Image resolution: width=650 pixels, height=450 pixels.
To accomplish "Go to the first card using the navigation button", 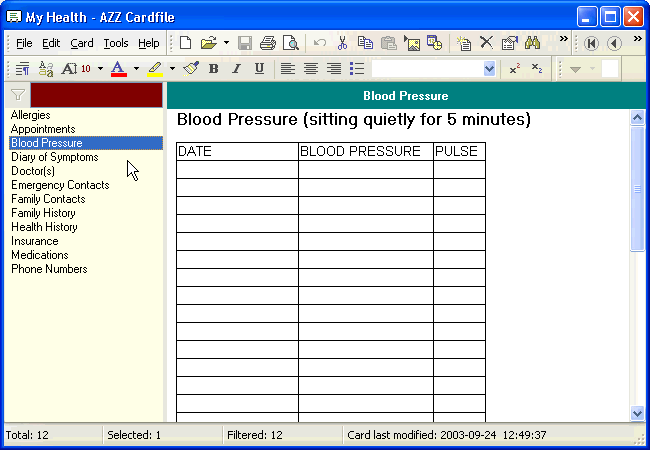I will 591,43.
